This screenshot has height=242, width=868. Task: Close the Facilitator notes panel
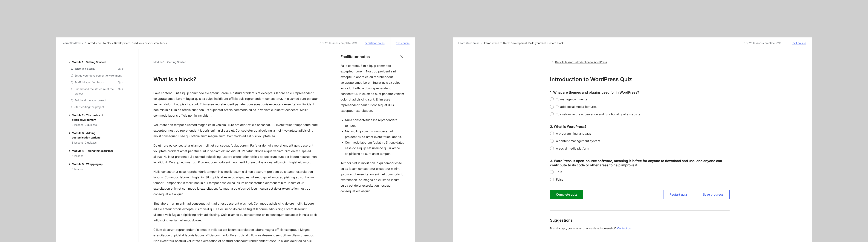(x=402, y=57)
